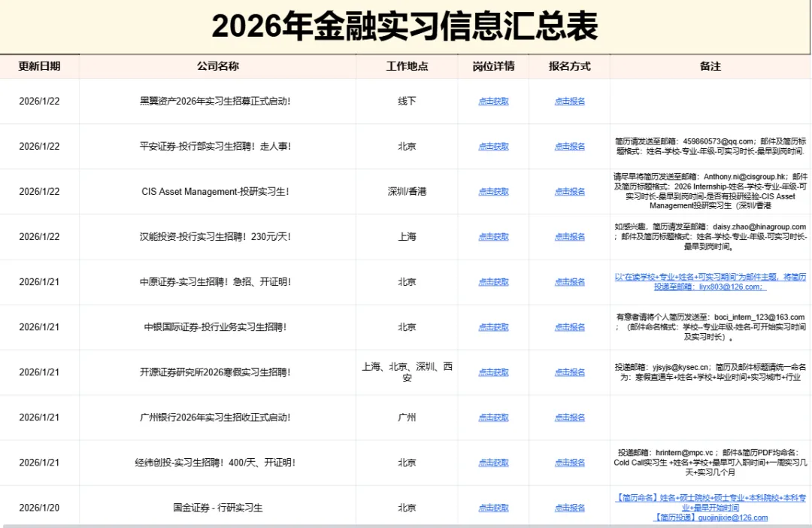812x528 pixels.
Task: Select cell 广州银行2026年实习生招收正式启动!
Action: click(217, 417)
